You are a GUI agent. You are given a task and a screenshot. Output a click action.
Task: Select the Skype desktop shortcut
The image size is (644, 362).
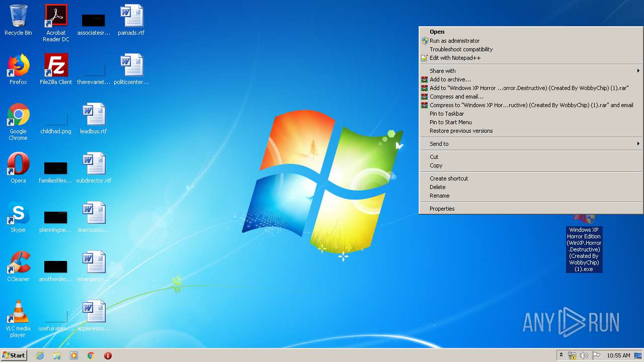point(18,217)
